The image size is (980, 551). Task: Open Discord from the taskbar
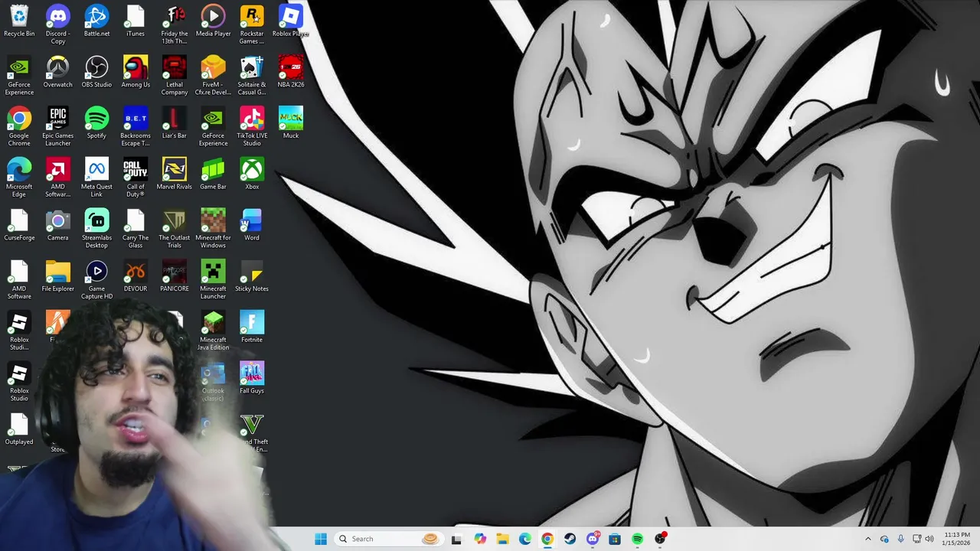tap(592, 539)
